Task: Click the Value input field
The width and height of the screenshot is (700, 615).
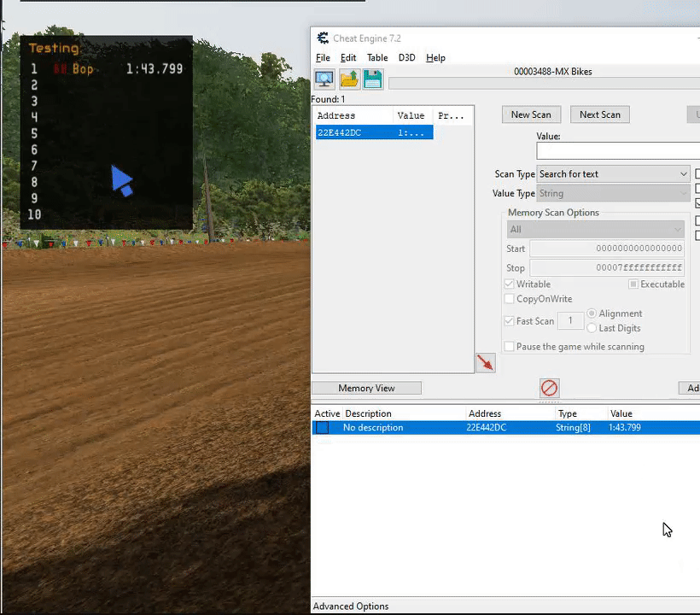Action: coord(618,151)
